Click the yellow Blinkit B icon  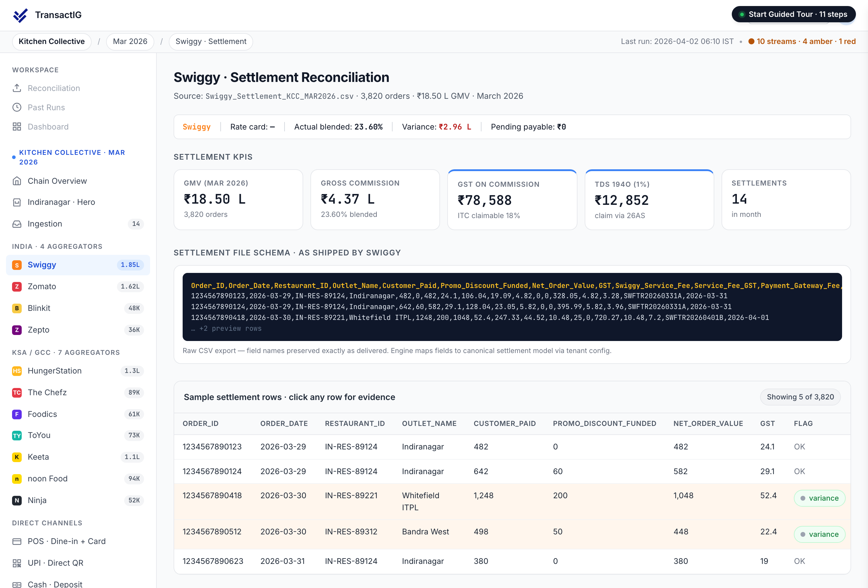coord(17,308)
